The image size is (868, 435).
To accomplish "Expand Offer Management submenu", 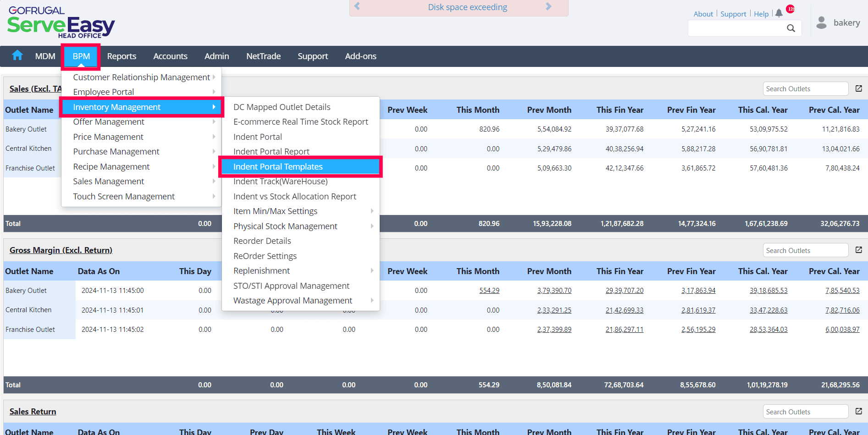I will (142, 121).
